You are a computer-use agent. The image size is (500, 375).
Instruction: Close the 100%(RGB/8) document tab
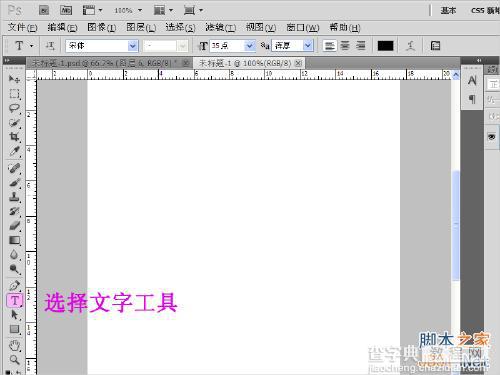click(298, 63)
